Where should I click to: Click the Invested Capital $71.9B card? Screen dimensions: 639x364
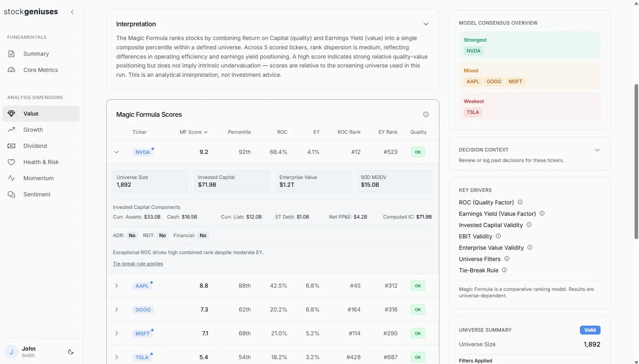(x=232, y=181)
